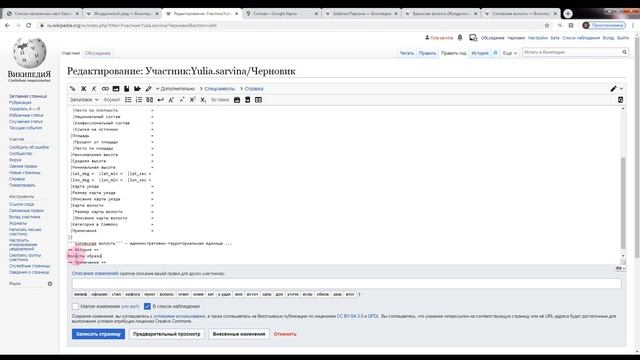
Task: Apply italic formatting in editor toolbar
Action: pos(94,89)
